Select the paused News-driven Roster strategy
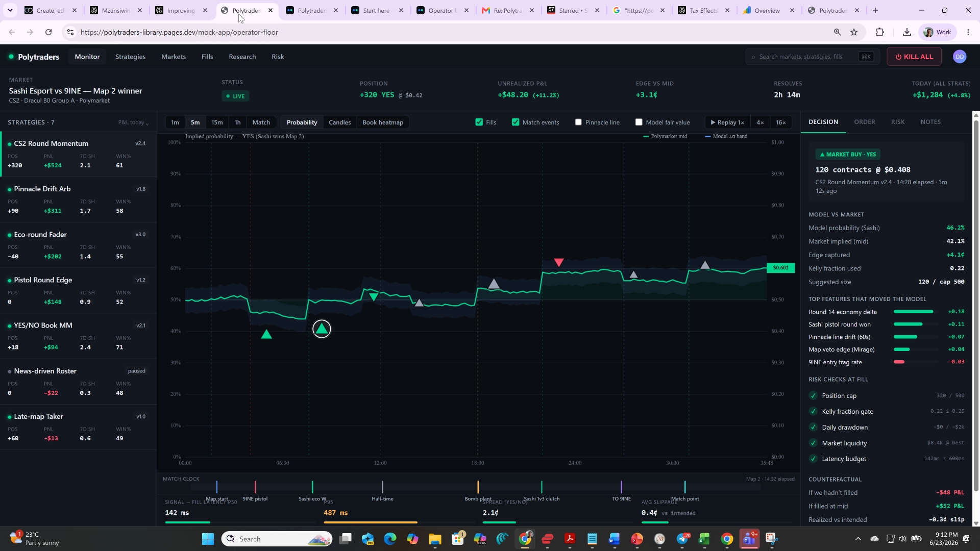The width and height of the screenshot is (980, 551). (79, 382)
